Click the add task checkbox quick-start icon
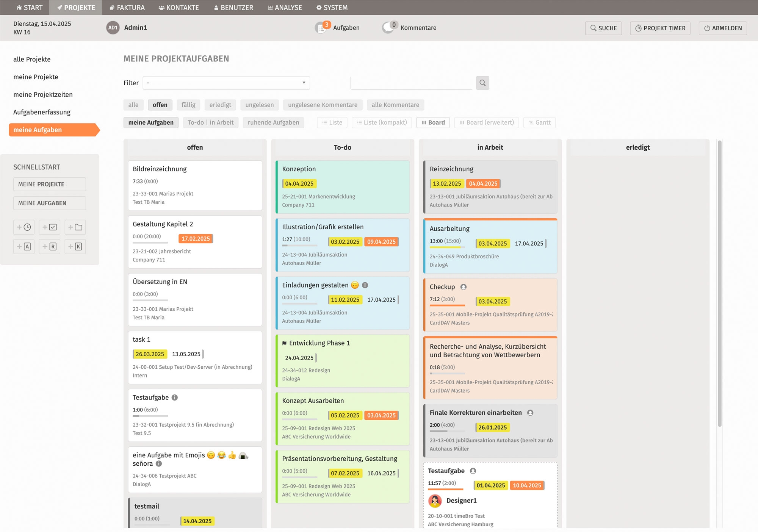This screenshot has width=758, height=532. coord(50,227)
